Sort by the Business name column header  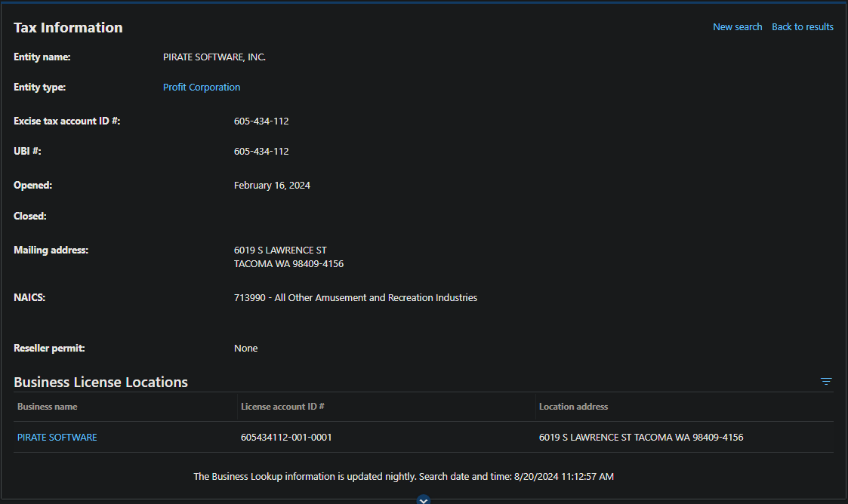47,407
